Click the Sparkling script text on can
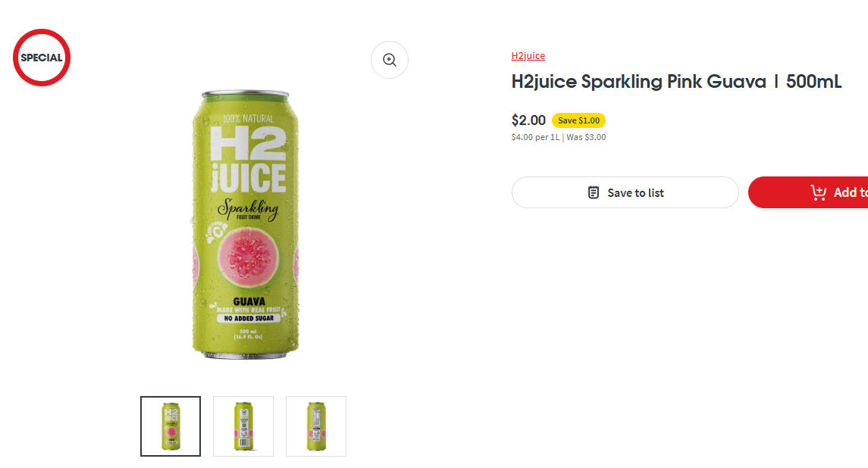 248,208
